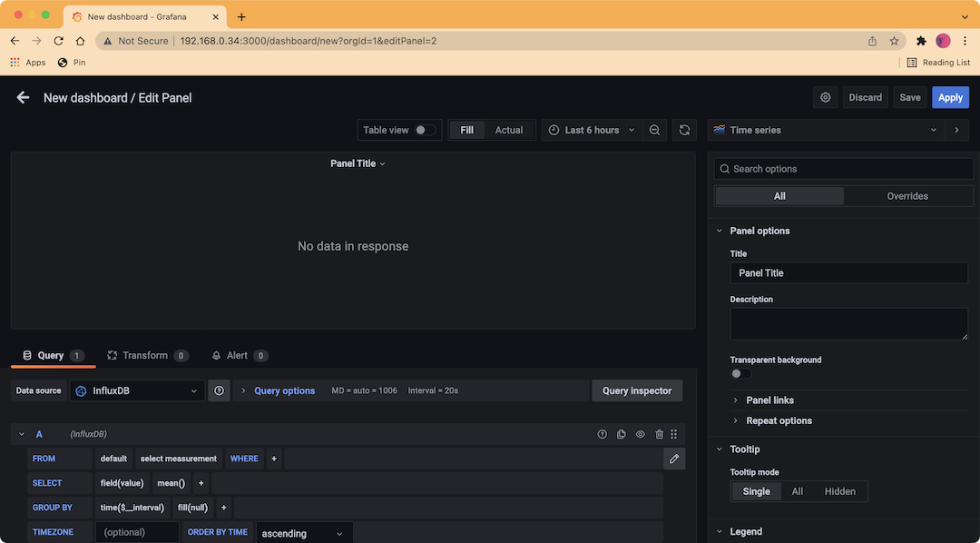Viewport: 980px width, 543px height.
Task: Delete query A with trash icon
Action: pos(660,434)
